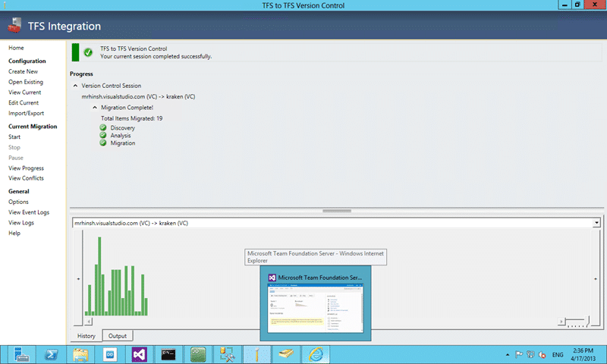
Task: Click the green success checkmark icon
Action: click(x=88, y=52)
